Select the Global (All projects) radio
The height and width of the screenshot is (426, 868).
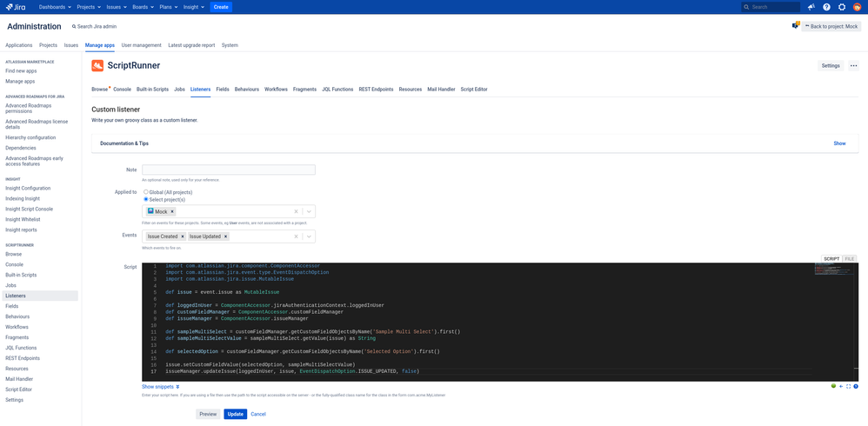pos(146,192)
